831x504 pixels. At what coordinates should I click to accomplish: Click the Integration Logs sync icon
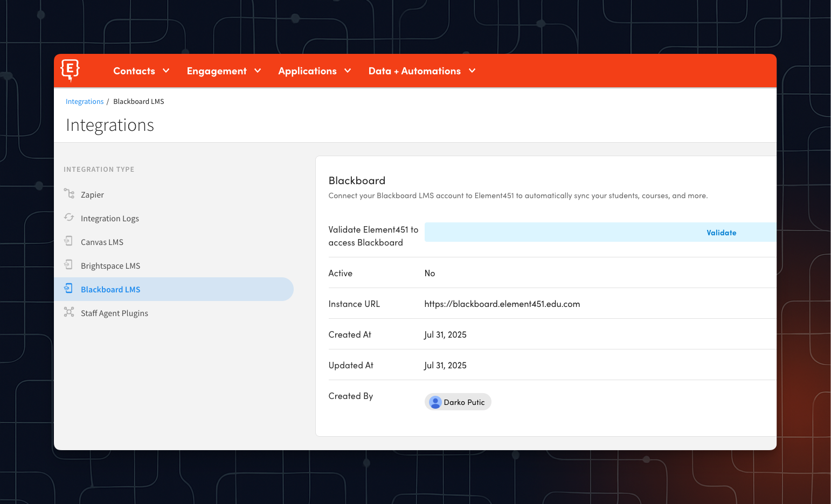(69, 217)
